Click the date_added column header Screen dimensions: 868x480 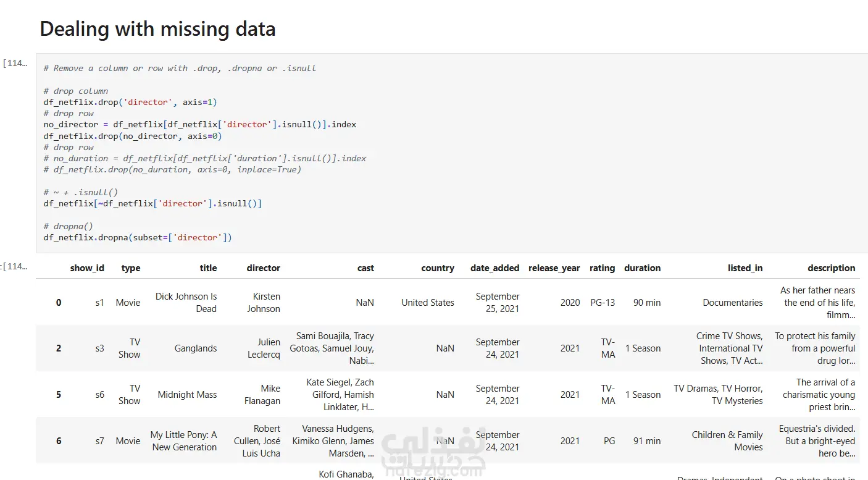(495, 268)
